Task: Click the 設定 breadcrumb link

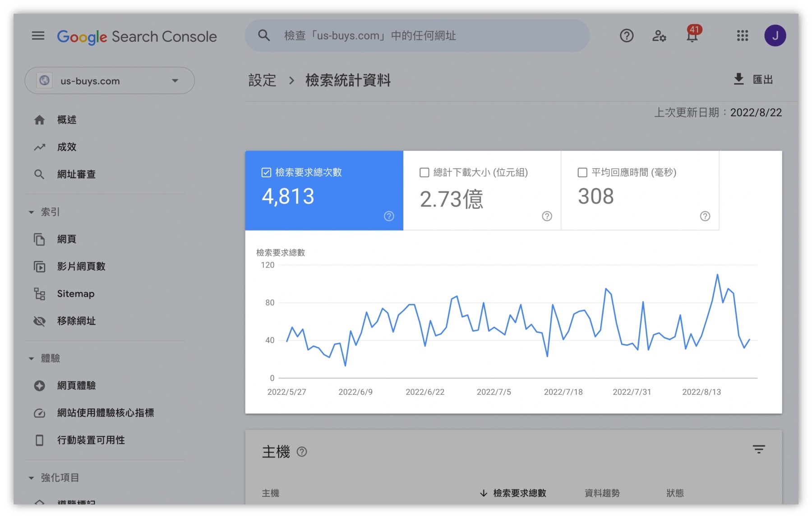Action: pyautogui.click(x=262, y=80)
